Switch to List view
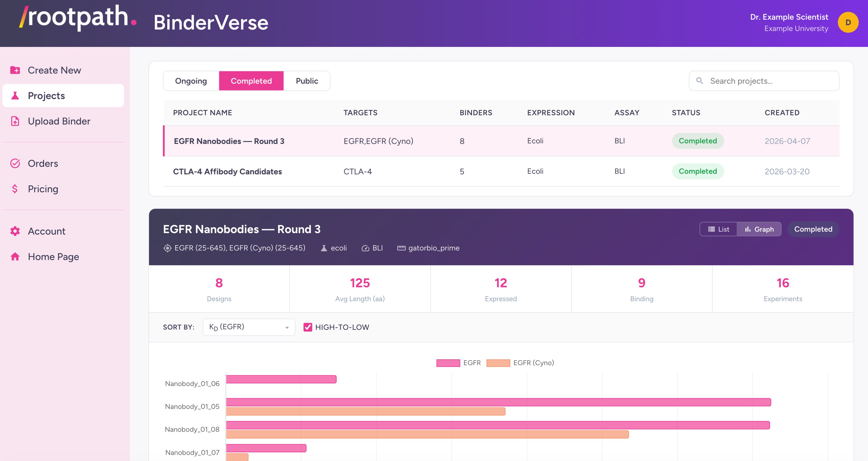Image resolution: width=868 pixels, height=461 pixels. coord(718,229)
